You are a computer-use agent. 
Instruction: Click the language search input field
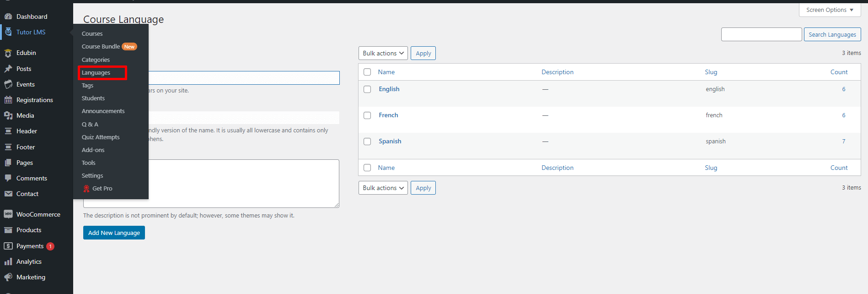tap(761, 34)
